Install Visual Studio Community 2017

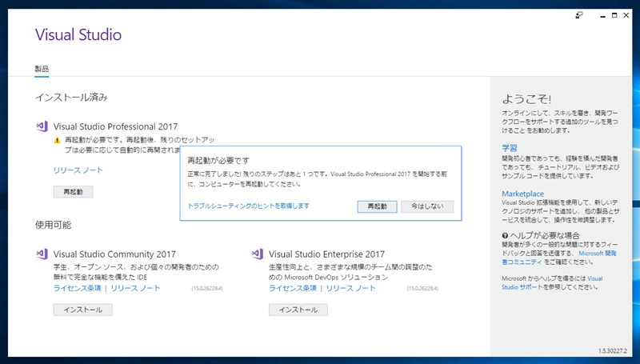tap(83, 310)
